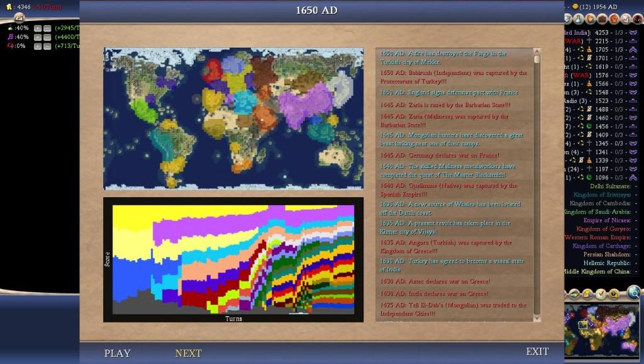Click the attitude icon in the 4253 row
Image resolution: width=644 pixels, height=364 pixels.
633,32
